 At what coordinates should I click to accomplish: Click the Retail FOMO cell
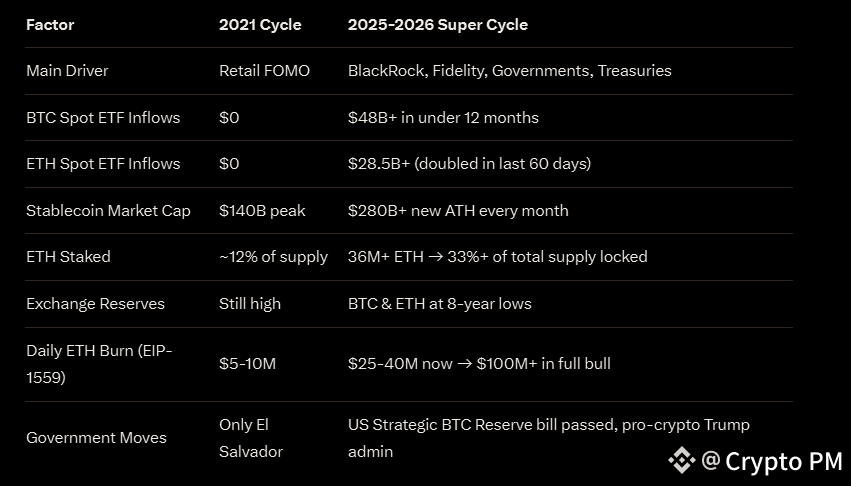(x=264, y=71)
